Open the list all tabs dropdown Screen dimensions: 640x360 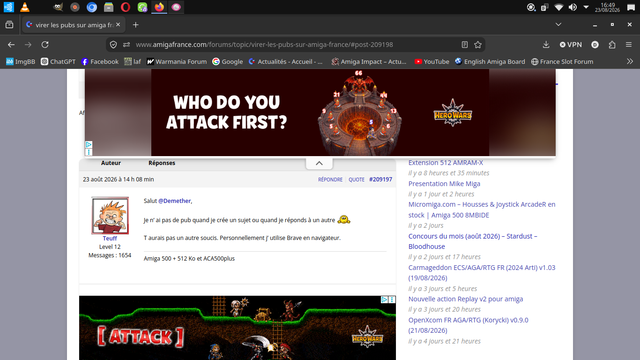pyautogui.click(x=558, y=24)
